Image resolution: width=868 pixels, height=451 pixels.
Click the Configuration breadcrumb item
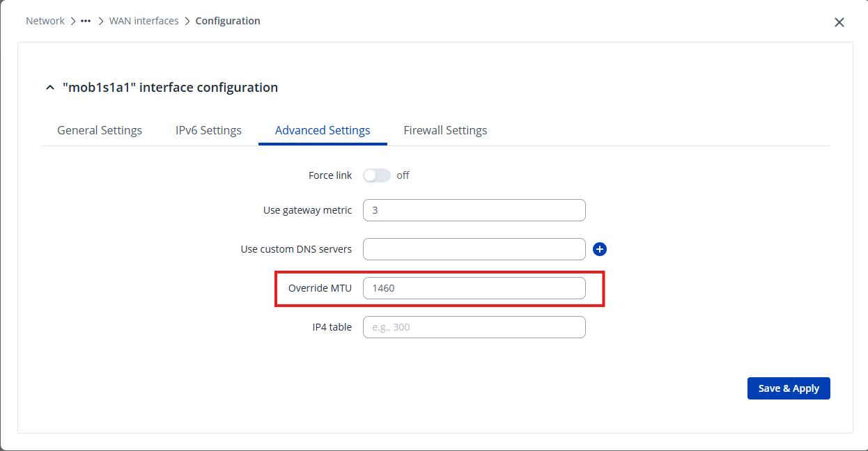pyautogui.click(x=228, y=21)
